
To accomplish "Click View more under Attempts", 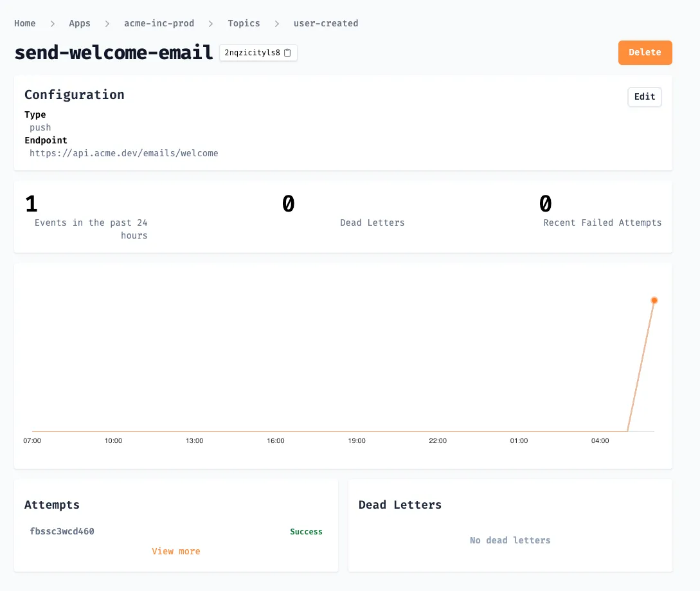I will pos(175,551).
